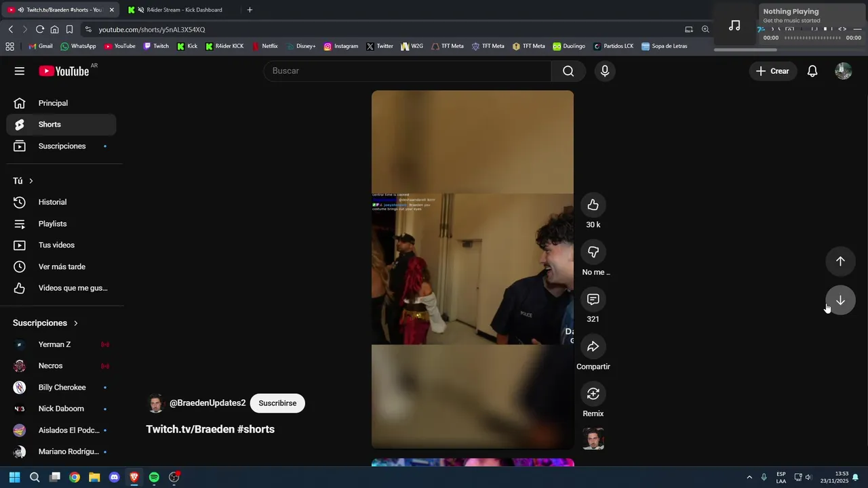Click the Crear button
This screenshot has height=488, width=868.
[772, 71]
